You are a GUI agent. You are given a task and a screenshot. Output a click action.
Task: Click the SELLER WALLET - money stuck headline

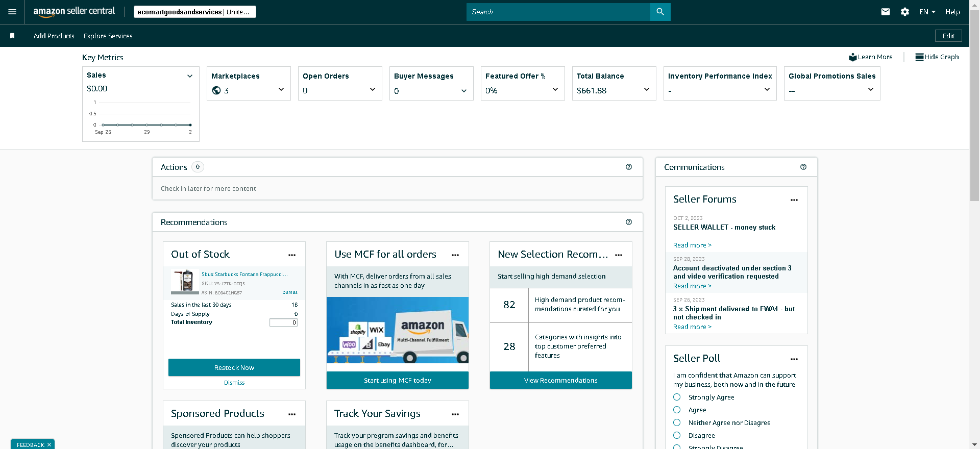724,228
